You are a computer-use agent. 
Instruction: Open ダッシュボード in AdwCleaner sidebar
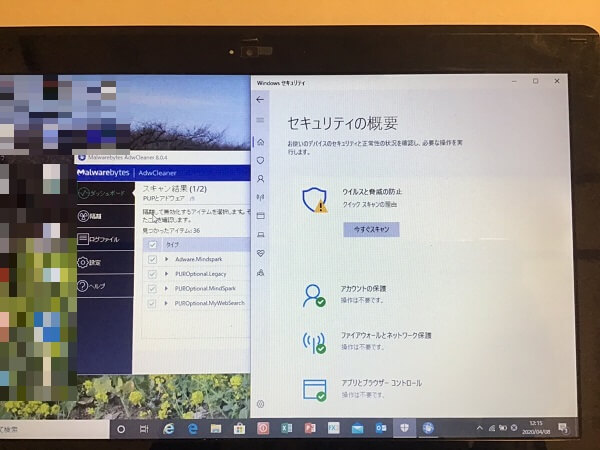tap(105, 193)
